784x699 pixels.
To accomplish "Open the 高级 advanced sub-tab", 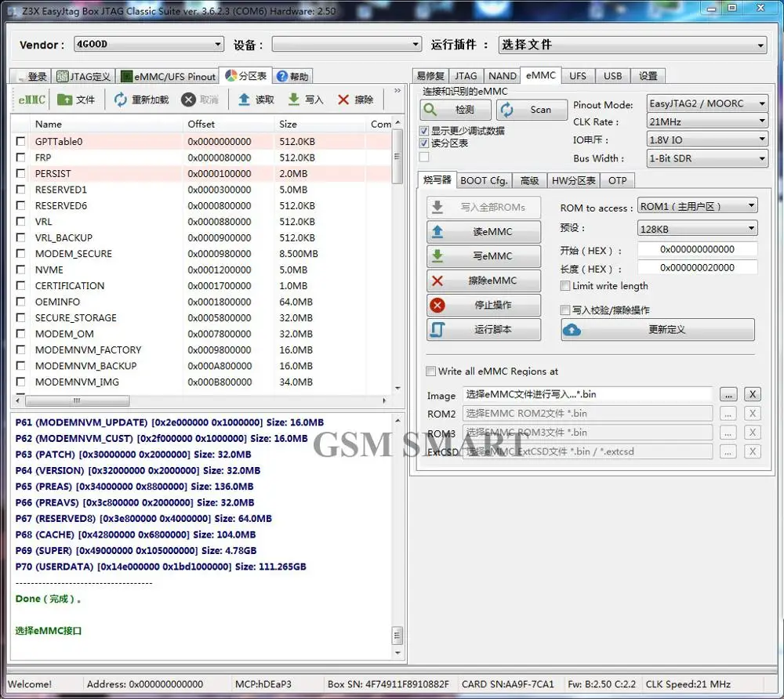I will [529, 180].
